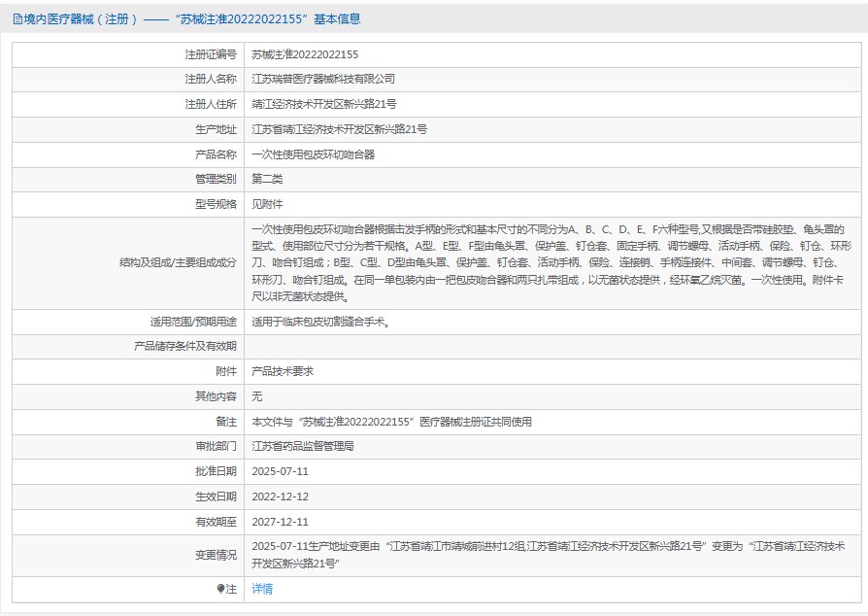The image size is (868, 616).
Task: Click attachment value 产品技术要求
Action: [283, 371]
